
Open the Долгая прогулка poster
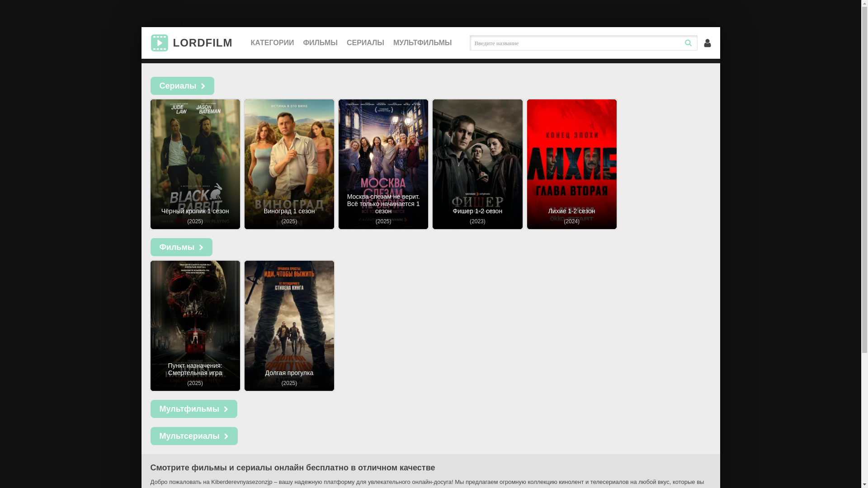[289, 326]
